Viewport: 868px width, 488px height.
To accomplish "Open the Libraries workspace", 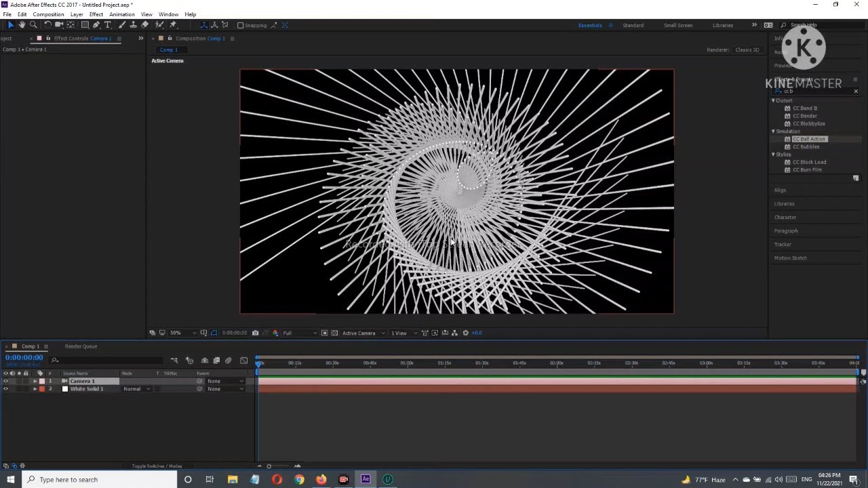I will point(723,25).
